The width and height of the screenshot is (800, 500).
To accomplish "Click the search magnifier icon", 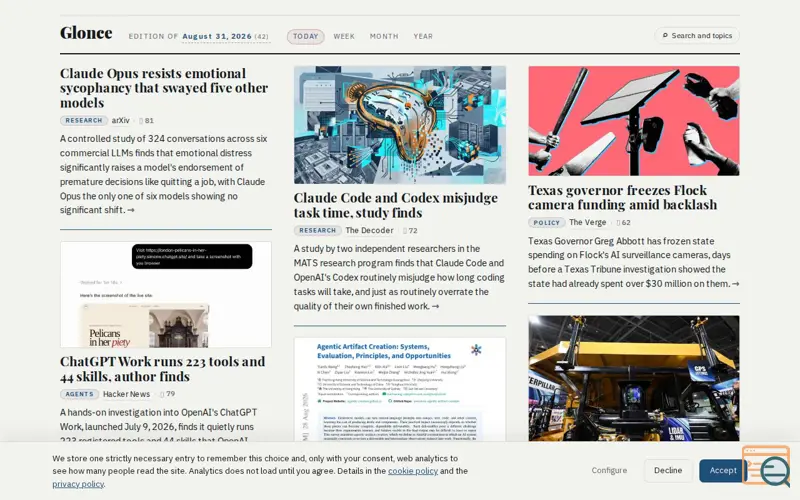I will (665, 36).
